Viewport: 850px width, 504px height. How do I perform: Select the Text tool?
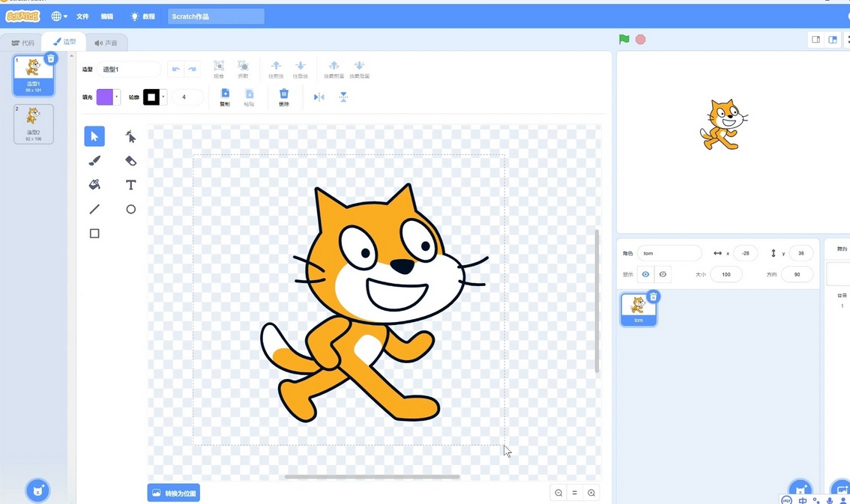(130, 185)
